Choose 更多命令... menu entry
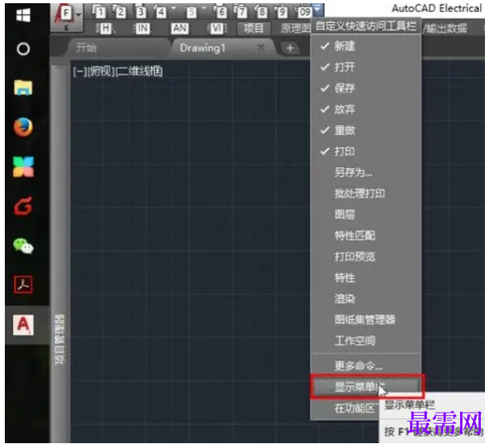This screenshot has height=448, width=497. (366, 366)
